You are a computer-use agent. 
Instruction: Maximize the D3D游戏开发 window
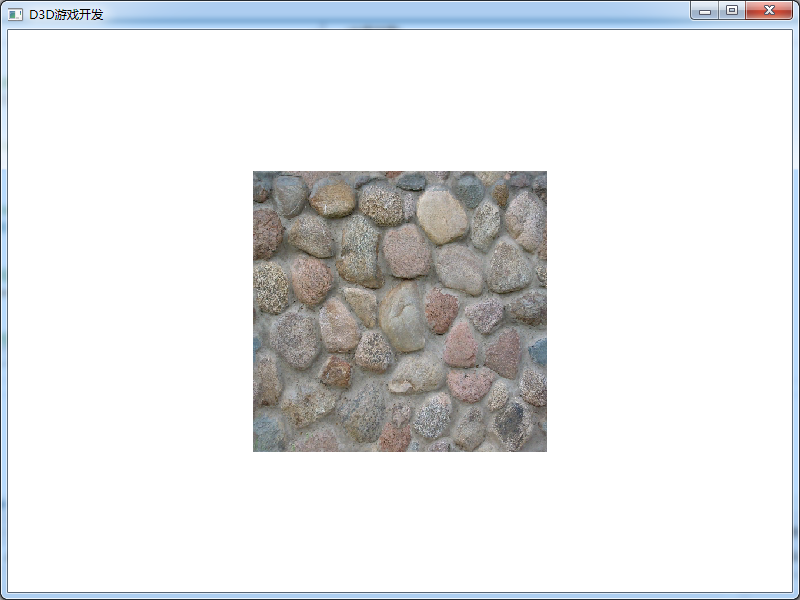pos(732,10)
